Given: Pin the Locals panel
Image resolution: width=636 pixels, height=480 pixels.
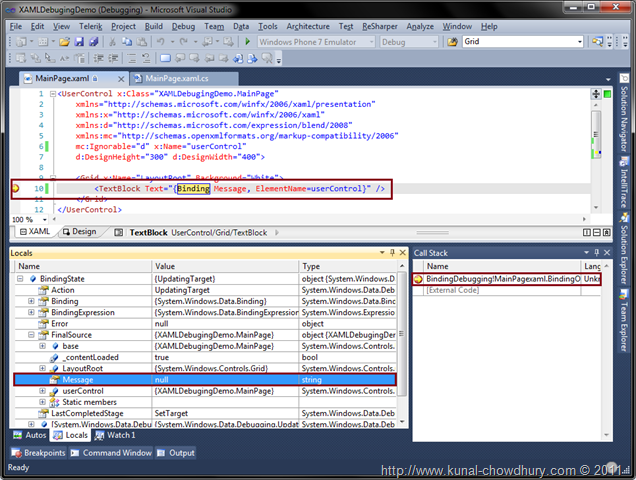Looking at the screenshot, I should pos(392,253).
